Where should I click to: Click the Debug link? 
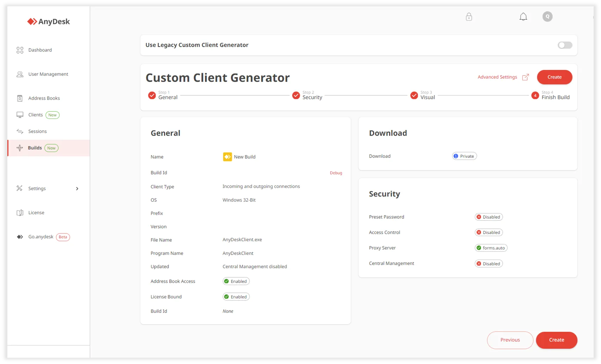pyautogui.click(x=336, y=173)
